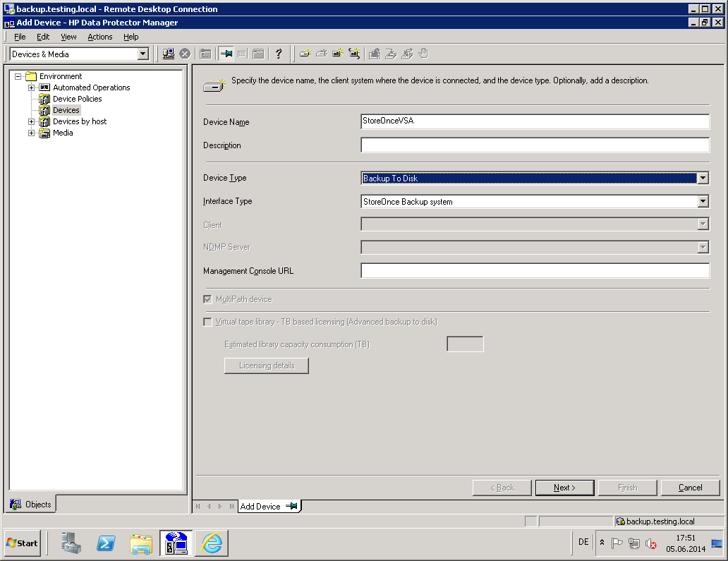
Task: Open Internet Explorer from the taskbar
Action: coord(212,543)
